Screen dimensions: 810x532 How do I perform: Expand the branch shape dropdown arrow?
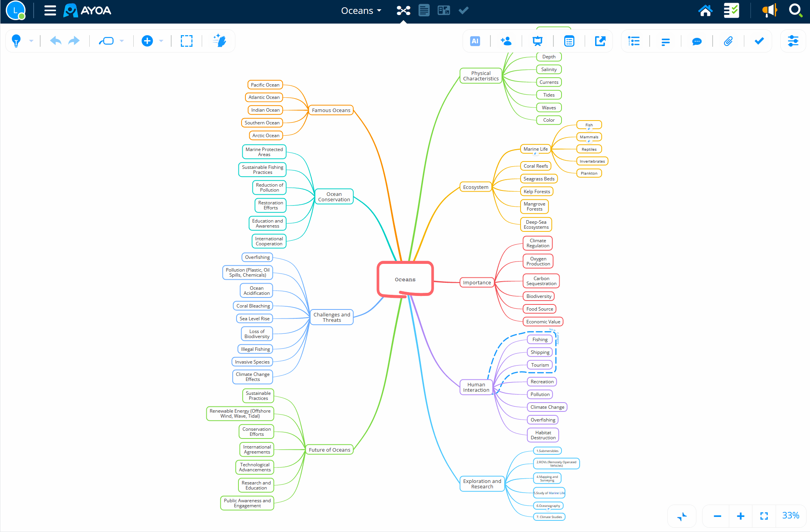[122, 41]
